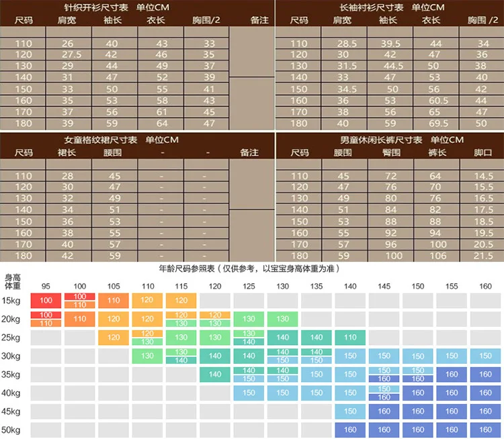Click the 45kg weight row label

coord(11,411)
